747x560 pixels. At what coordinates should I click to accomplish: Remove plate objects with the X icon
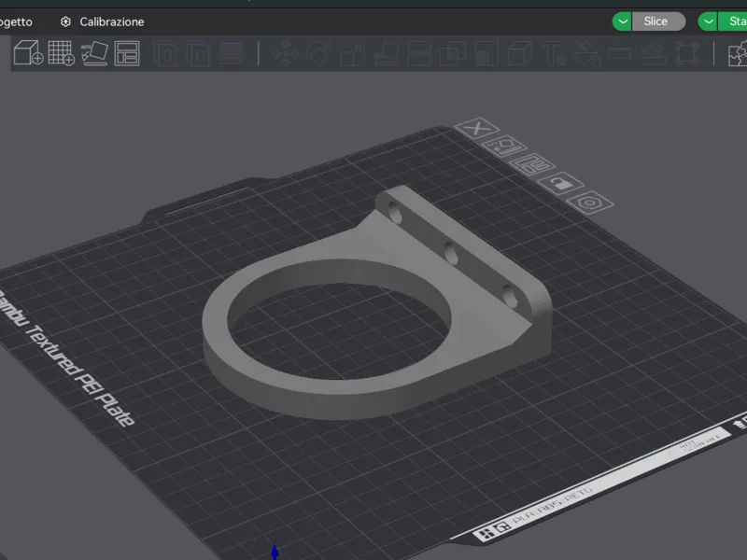tap(477, 128)
